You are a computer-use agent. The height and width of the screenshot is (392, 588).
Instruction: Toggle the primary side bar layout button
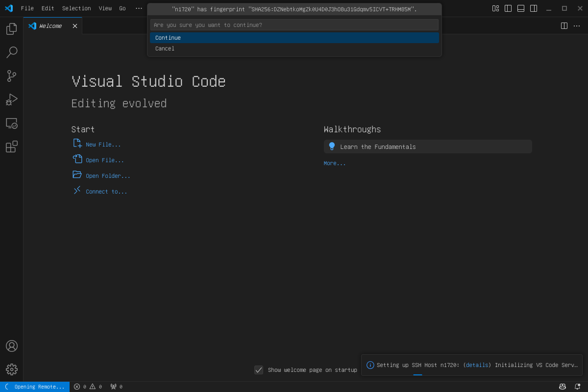click(x=508, y=8)
